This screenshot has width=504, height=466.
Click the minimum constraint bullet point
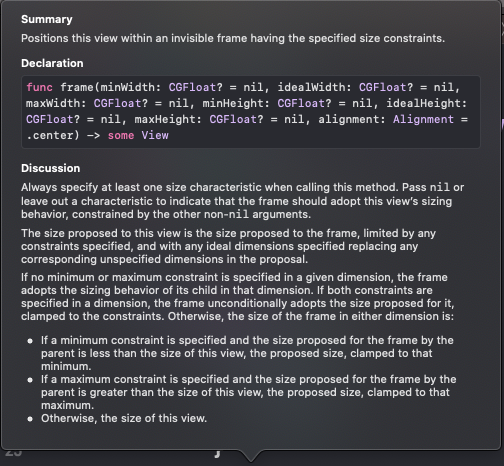(247, 353)
